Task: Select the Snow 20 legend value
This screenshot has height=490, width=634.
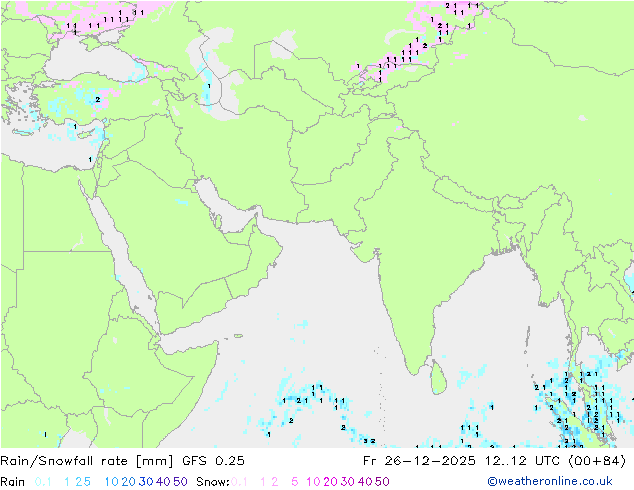Action: (330, 482)
